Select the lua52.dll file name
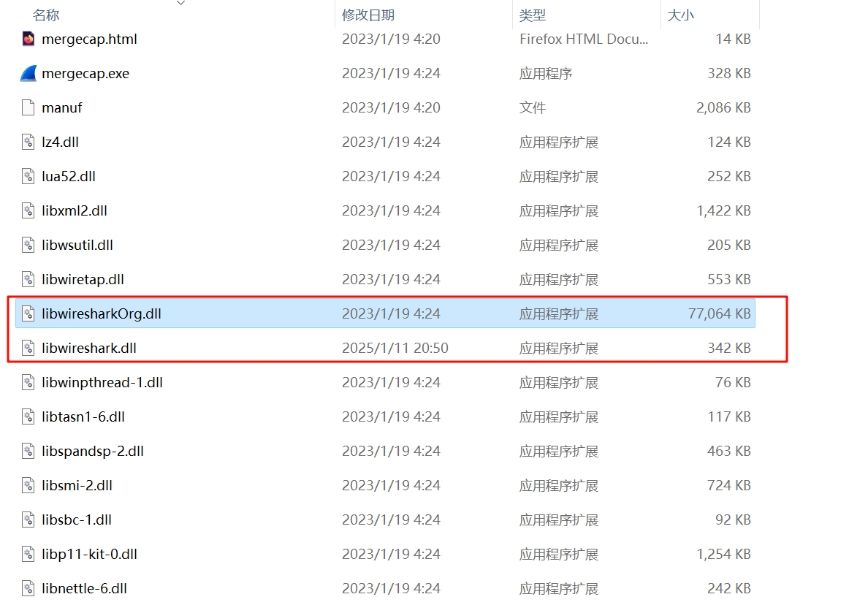Viewport: 868px width, 605px height. point(69,176)
